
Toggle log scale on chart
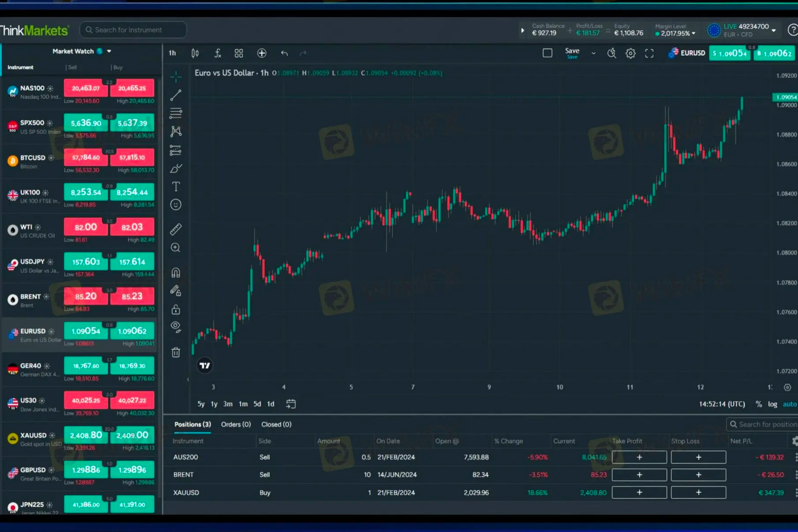coord(773,404)
